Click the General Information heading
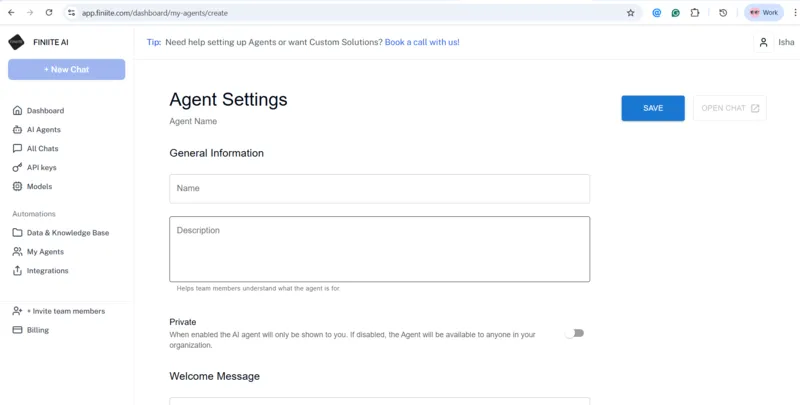This screenshot has width=800, height=405. 216,153
